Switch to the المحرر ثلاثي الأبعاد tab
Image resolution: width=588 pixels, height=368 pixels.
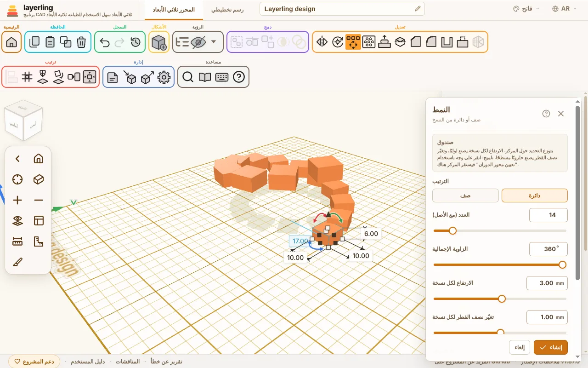[x=173, y=9]
